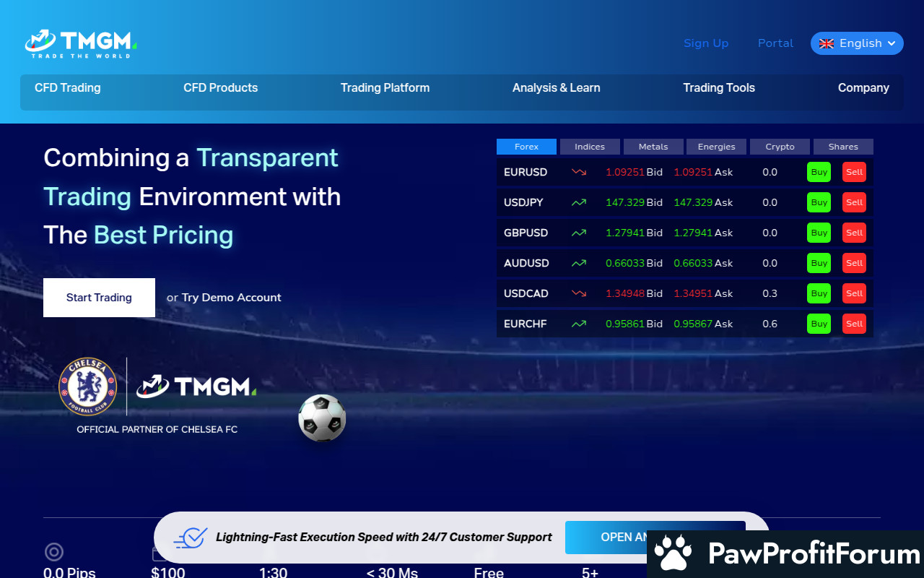This screenshot has width=924, height=578.
Task: Click the 0.3 spread value for USDCAD
Action: [770, 293]
